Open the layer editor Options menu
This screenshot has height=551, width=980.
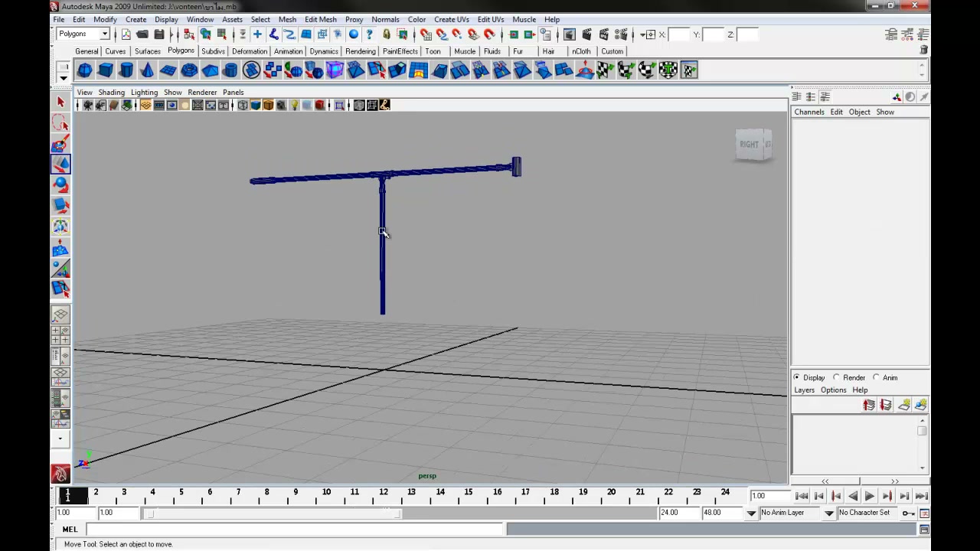click(833, 390)
